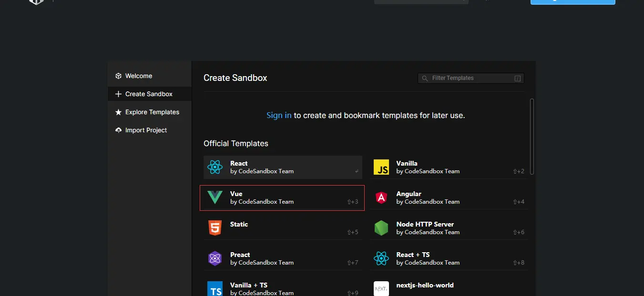Click the blue button in top bar

click(572, 1)
